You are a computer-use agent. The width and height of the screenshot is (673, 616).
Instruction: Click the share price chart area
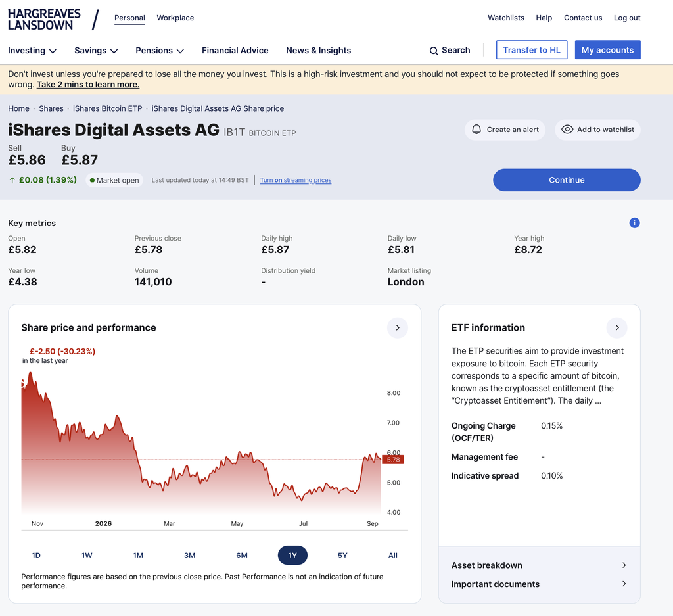pos(201,444)
